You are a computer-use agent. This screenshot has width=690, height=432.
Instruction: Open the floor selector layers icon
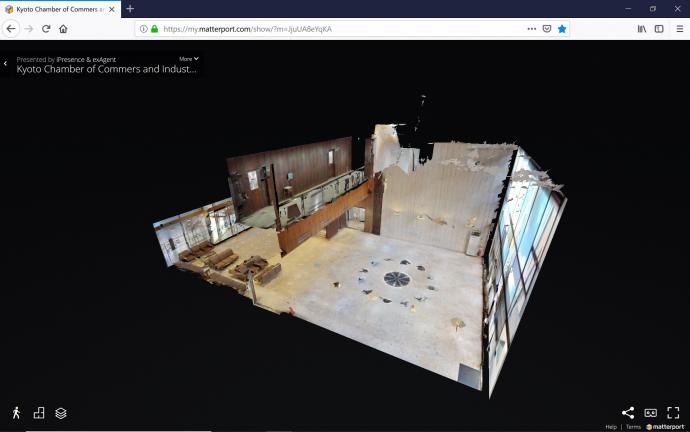click(61, 412)
